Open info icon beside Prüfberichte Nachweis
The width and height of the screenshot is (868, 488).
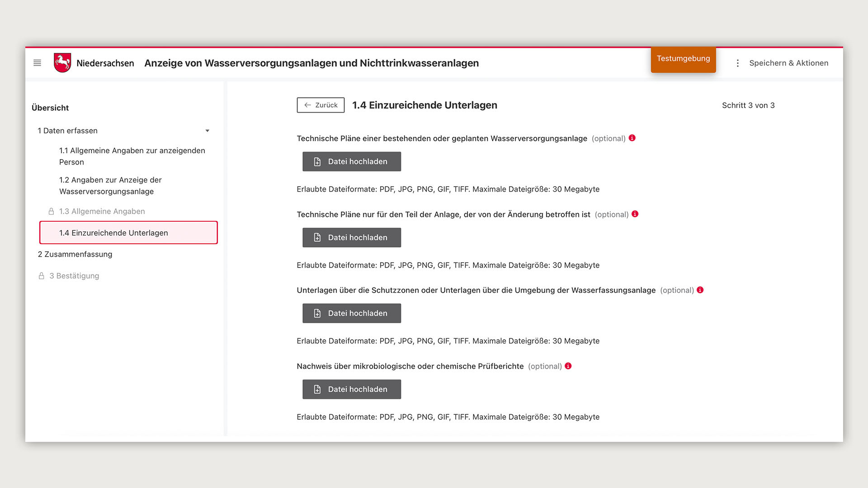(568, 366)
